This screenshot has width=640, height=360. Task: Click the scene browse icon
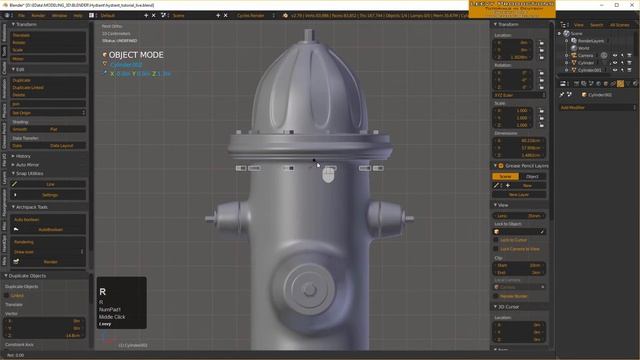(164, 16)
